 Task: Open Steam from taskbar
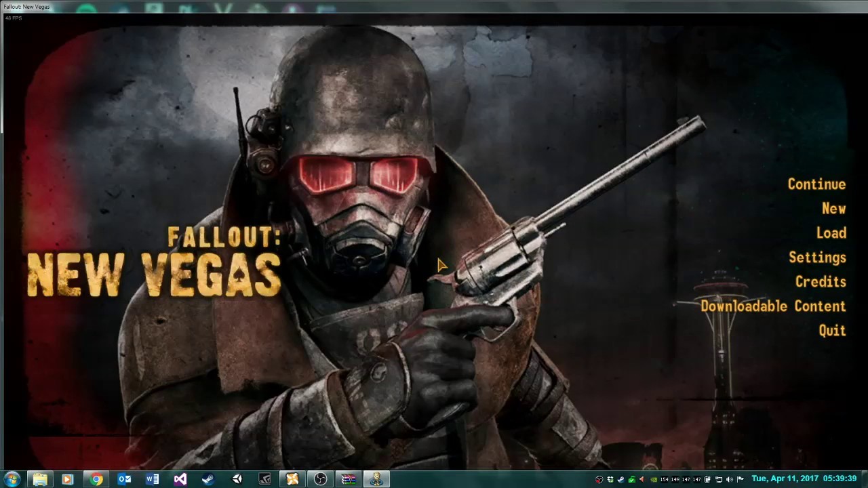(208, 479)
